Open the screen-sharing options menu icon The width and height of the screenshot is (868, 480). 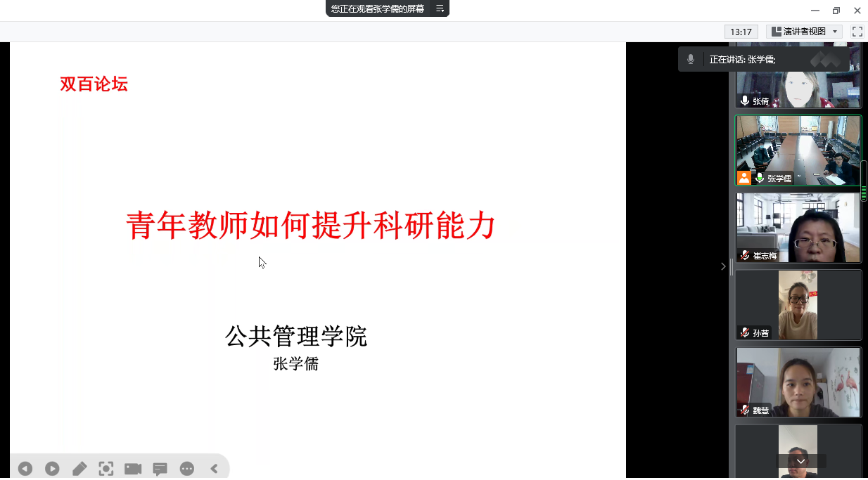[x=440, y=8]
